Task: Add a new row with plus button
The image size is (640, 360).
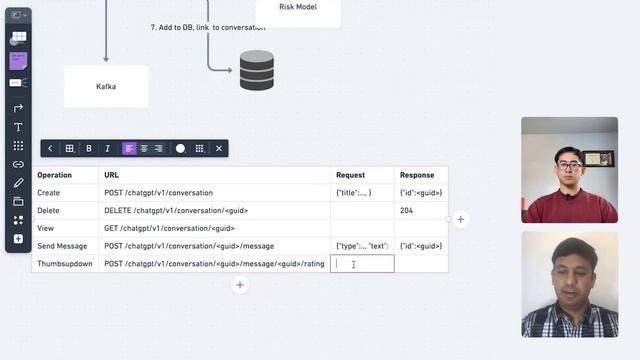Action: point(240,285)
